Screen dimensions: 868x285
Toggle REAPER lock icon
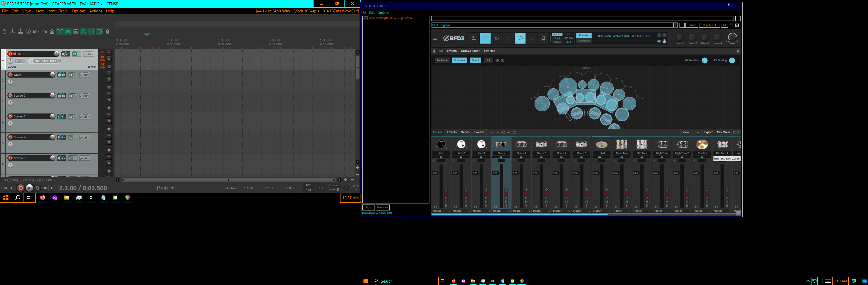tap(108, 32)
